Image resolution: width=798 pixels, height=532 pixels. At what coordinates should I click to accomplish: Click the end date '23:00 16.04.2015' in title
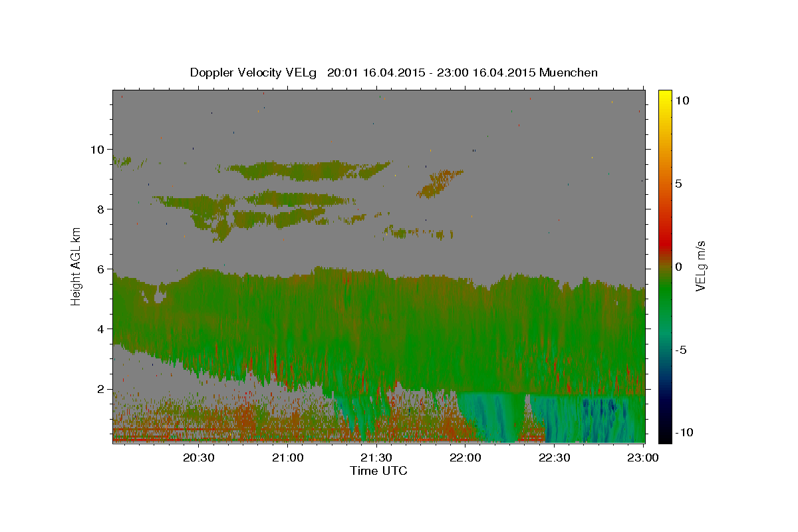(x=485, y=72)
